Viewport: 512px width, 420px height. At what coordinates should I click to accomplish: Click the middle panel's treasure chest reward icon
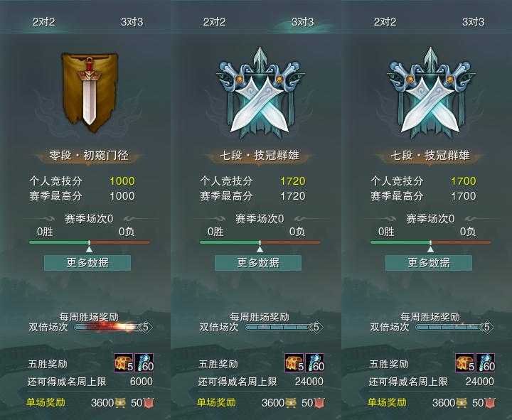click(294, 362)
